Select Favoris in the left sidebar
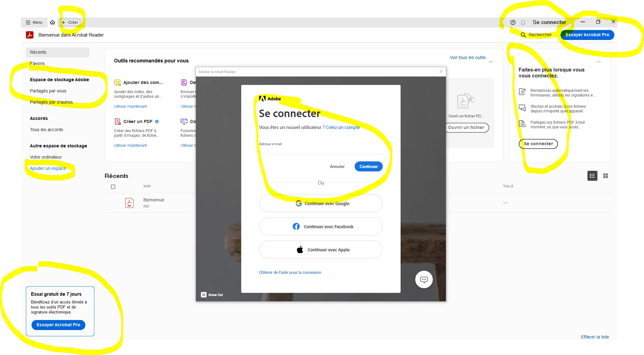This screenshot has height=355, width=644. (x=37, y=63)
